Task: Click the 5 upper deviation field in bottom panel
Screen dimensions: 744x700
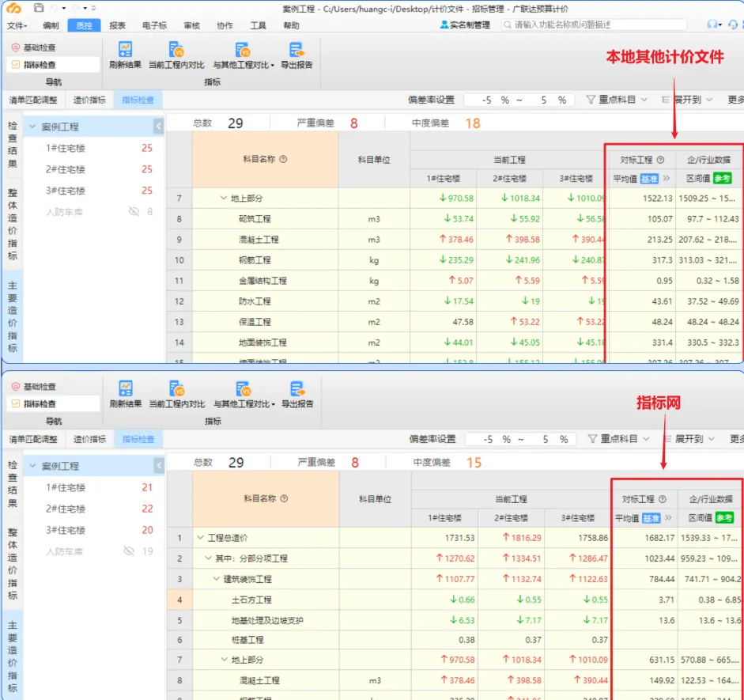Action: coord(546,440)
